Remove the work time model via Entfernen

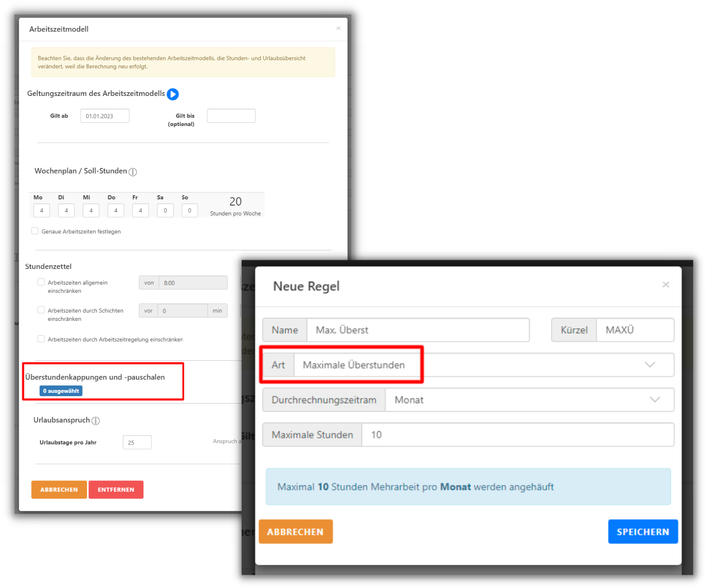116,489
